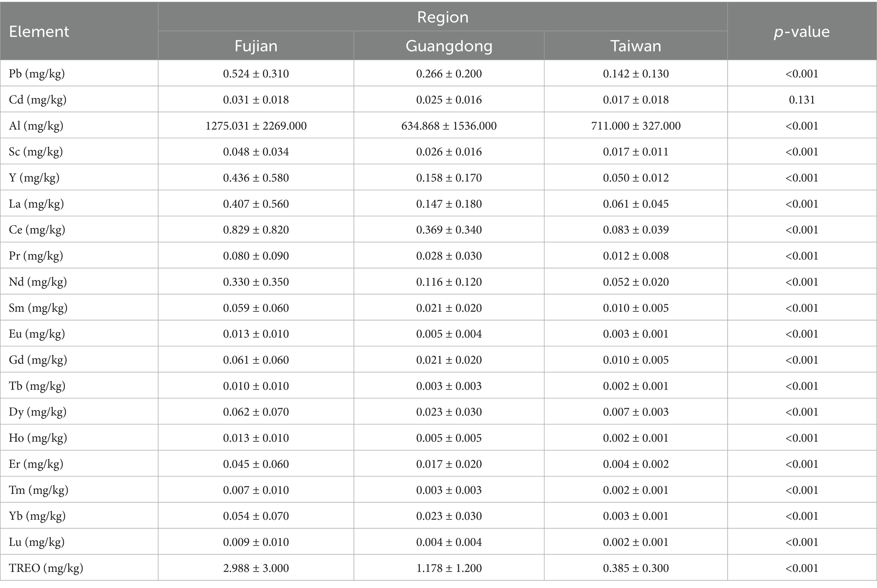
Task: Select Taiwan value 0.385 ± 0.300
Action: (x=635, y=568)
